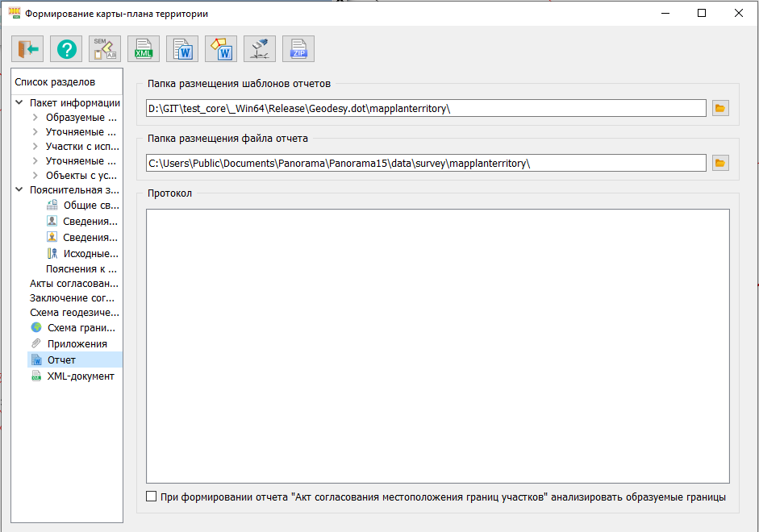Collapse the 'Пакет информации' tree node
This screenshot has width=759, height=532.
click(19, 102)
